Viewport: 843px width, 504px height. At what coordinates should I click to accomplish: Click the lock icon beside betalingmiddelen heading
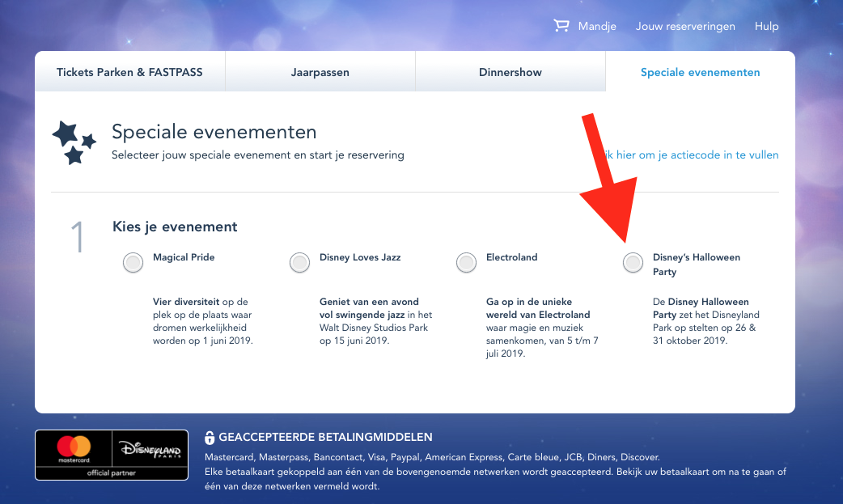coord(210,438)
